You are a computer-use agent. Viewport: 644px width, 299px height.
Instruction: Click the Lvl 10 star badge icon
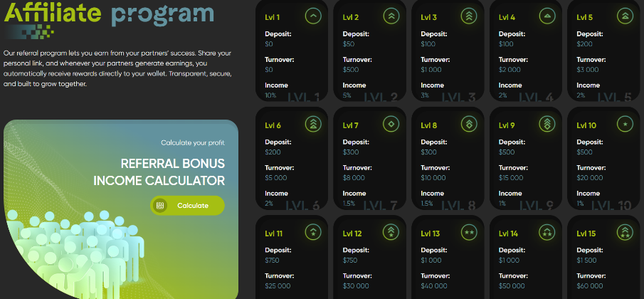pos(624,124)
